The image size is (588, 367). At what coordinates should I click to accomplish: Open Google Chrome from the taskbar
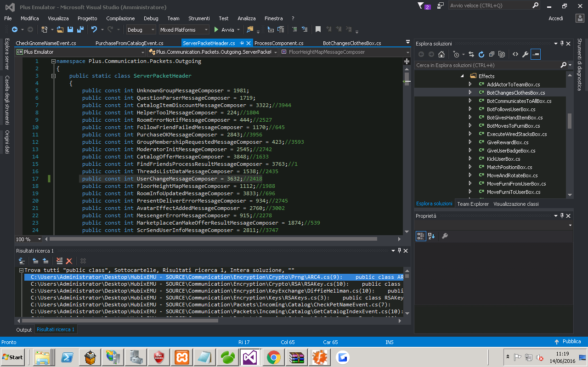pyautogui.click(x=273, y=357)
